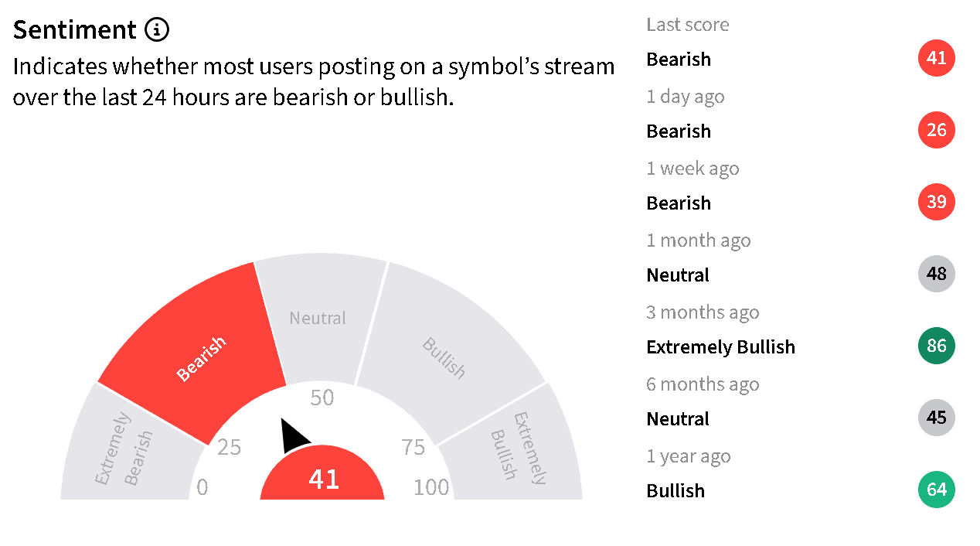Click the green 64 score badge
The image size is (980, 546).
tap(937, 490)
